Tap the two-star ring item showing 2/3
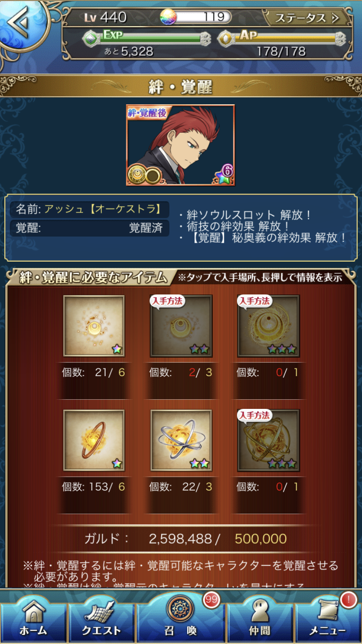The image size is (362, 644). [x=181, y=326]
